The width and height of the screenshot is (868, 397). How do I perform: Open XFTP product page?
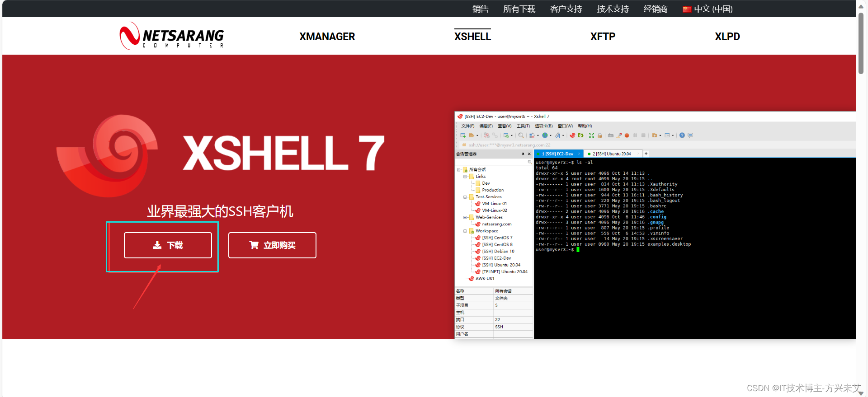click(603, 37)
